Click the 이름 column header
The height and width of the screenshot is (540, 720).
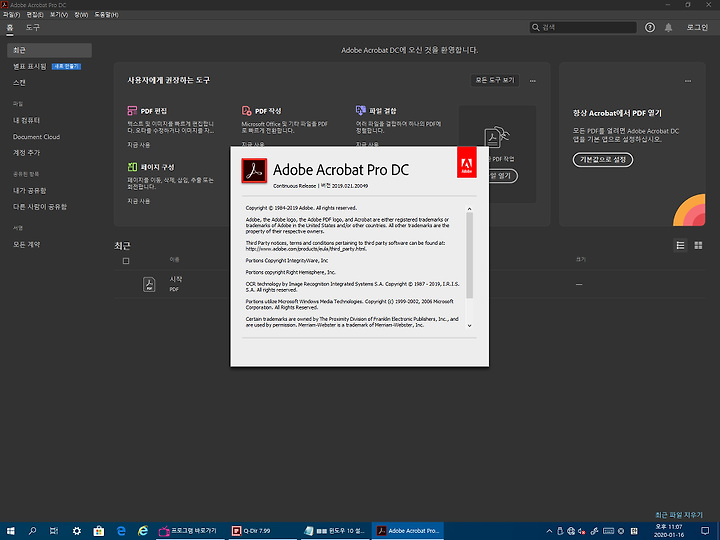(174, 260)
